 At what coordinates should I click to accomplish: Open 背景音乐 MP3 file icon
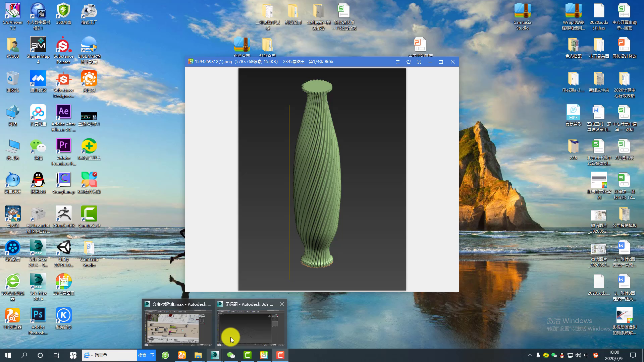573,115
